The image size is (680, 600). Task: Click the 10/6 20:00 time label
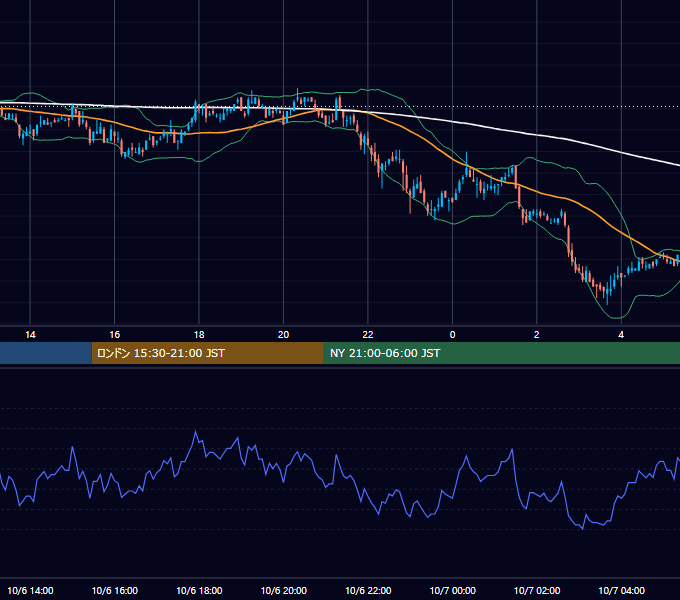coord(284,590)
